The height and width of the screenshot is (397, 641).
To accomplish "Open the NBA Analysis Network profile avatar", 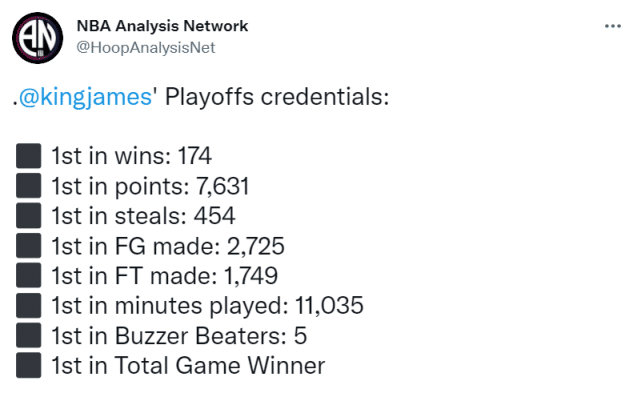I will (38, 38).
